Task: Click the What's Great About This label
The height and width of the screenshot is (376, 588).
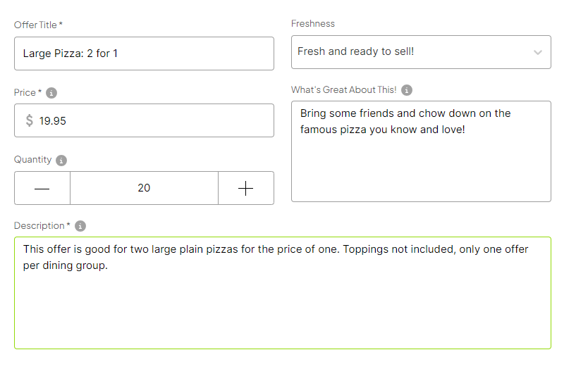Action: (344, 90)
